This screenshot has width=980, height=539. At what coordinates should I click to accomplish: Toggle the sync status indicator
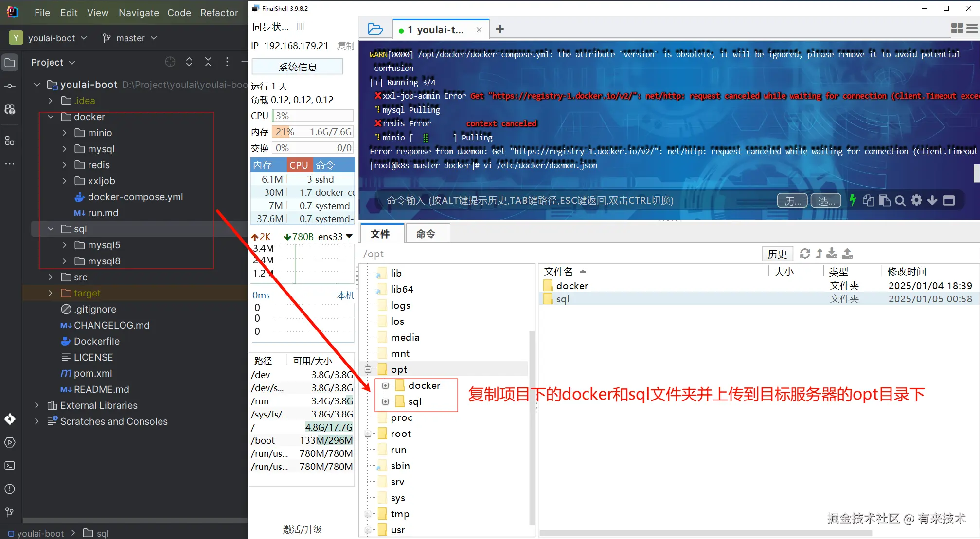coord(301,27)
